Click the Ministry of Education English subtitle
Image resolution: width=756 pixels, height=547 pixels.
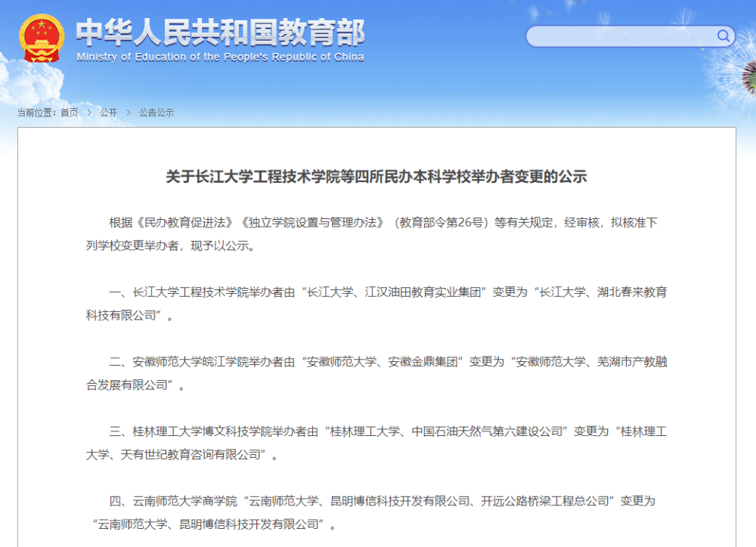[x=220, y=57]
